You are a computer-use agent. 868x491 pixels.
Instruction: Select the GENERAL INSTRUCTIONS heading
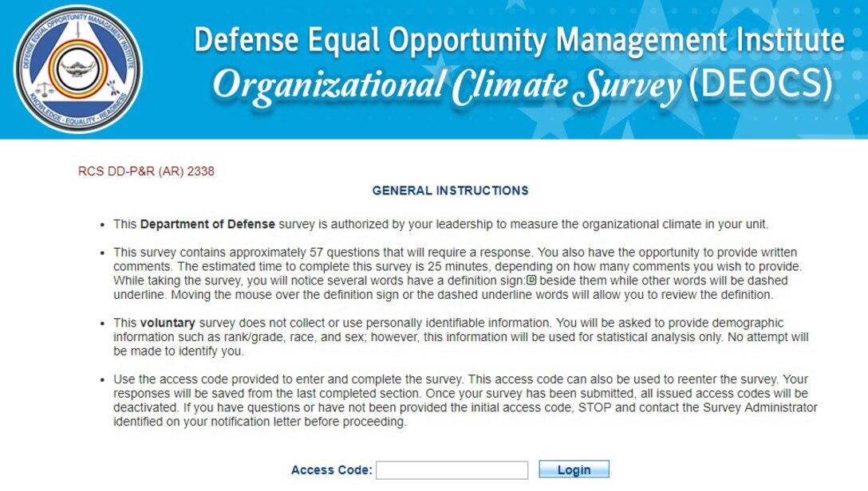(x=450, y=191)
